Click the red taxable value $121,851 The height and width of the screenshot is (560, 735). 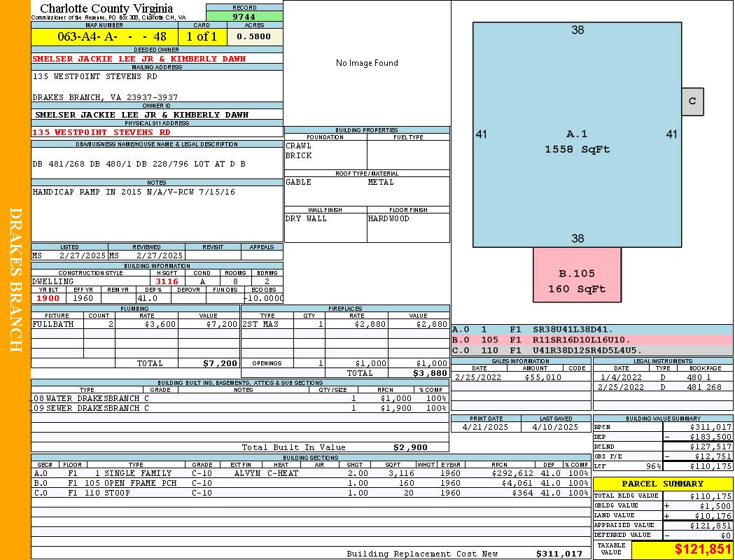(702, 549)
